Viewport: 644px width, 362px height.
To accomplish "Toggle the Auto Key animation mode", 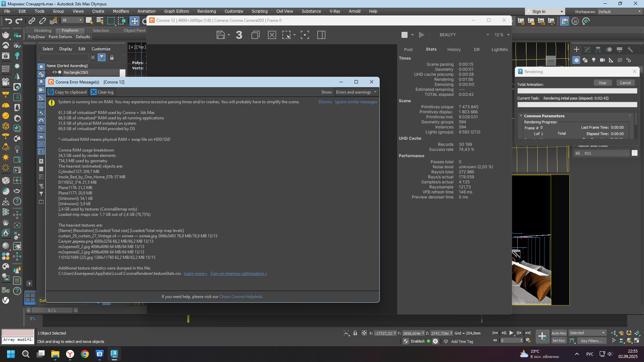I will 559,333.
